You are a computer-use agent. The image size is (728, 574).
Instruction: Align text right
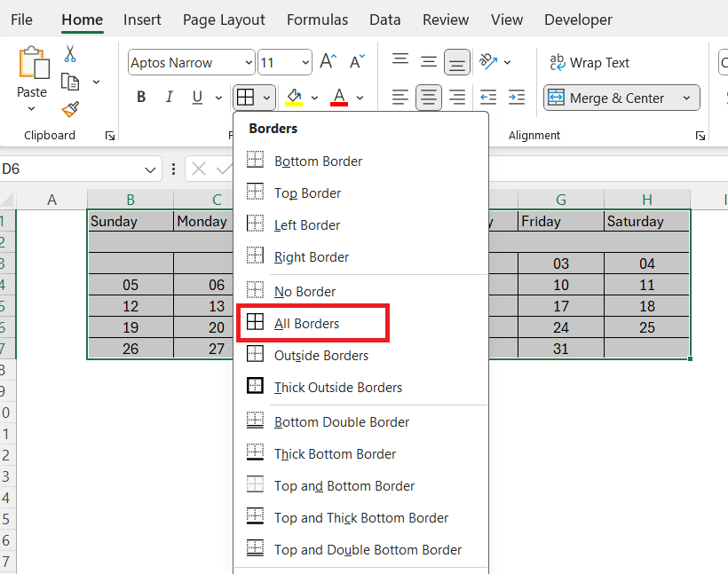[457, 98]
